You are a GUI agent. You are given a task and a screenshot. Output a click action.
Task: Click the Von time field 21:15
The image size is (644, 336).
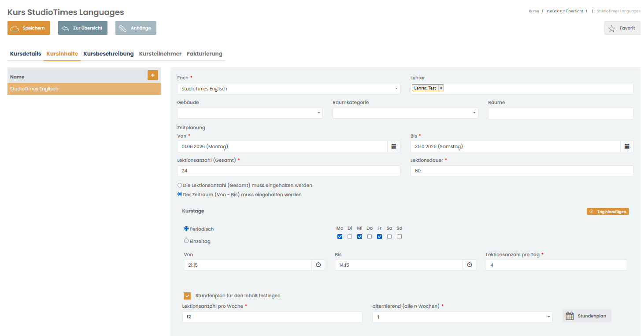coord(248,265)
